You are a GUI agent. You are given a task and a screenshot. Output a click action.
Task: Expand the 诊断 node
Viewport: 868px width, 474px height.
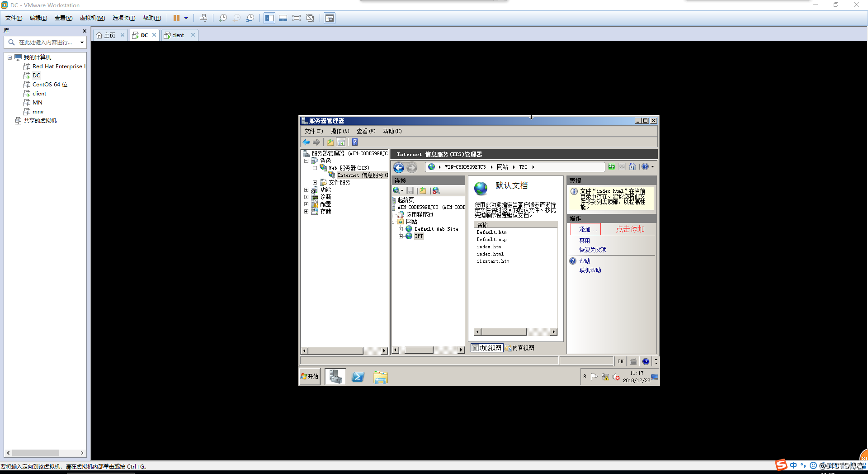click(x=306, y=197)
